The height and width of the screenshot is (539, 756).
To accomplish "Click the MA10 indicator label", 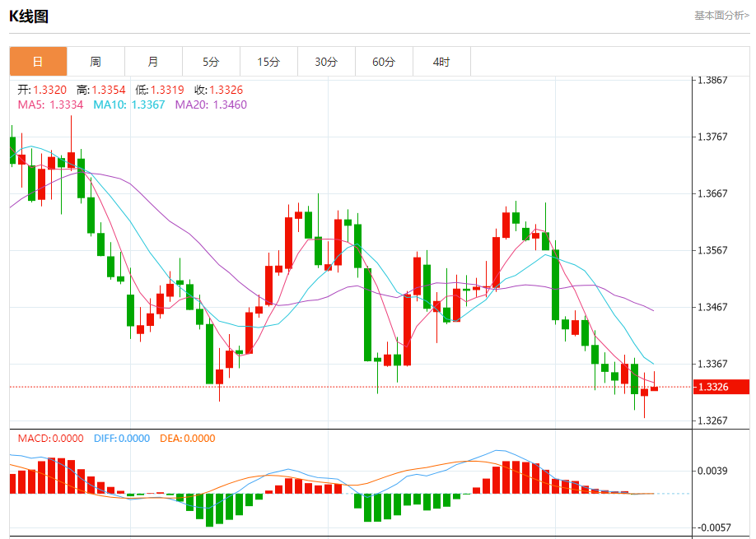I will [129, 105].
